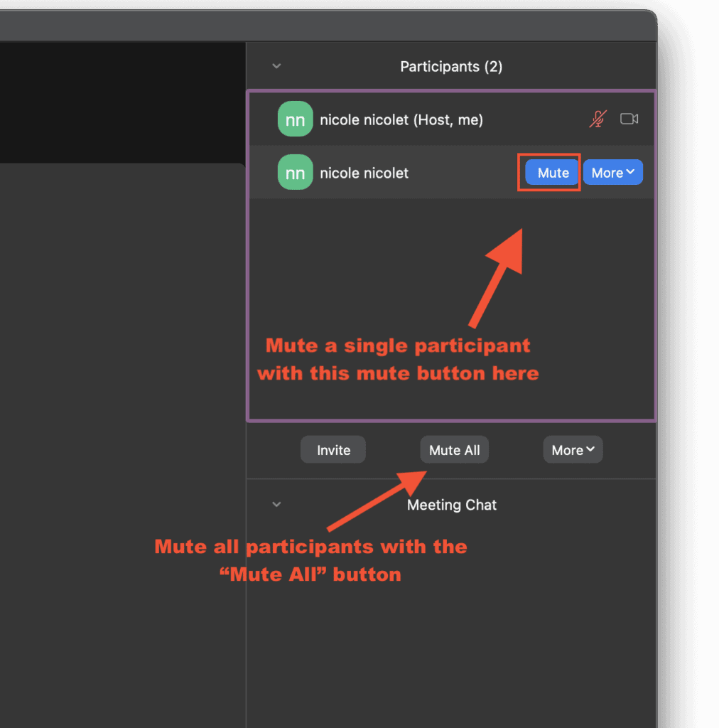This screenshot has height=728, width=719.
Task: Click the Meeting Chat header
Action: pos(451,505)
